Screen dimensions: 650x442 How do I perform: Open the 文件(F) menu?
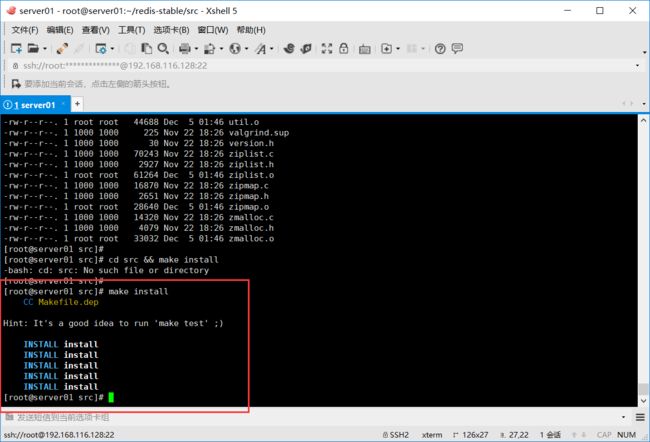pyautogui.click(x=25, y=30)
